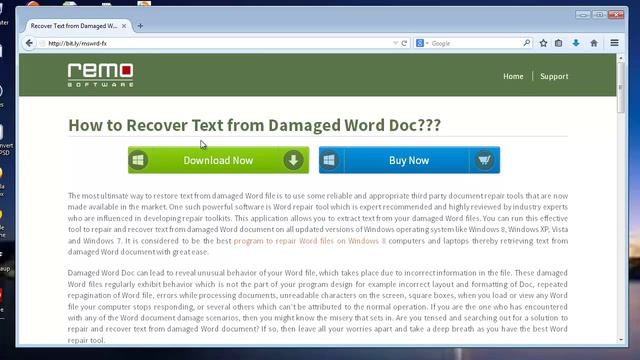Go back with the browser back arrow

tap(29, 43)
